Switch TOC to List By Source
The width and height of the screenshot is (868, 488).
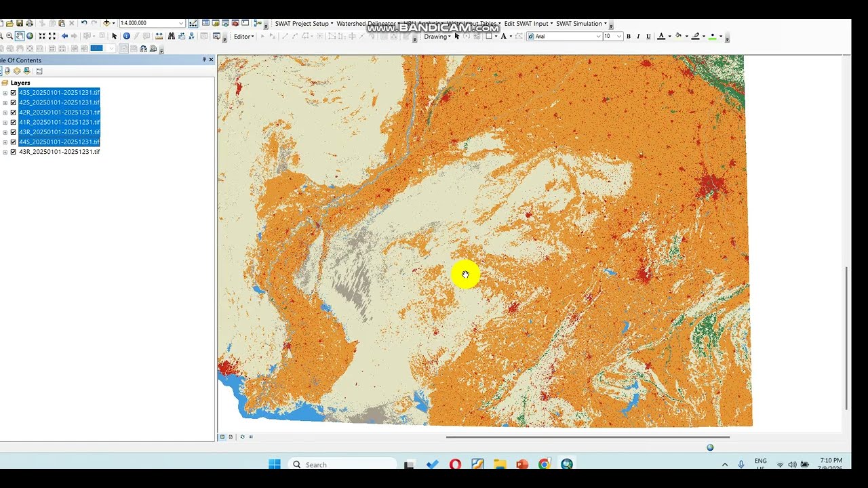[7, 70]
